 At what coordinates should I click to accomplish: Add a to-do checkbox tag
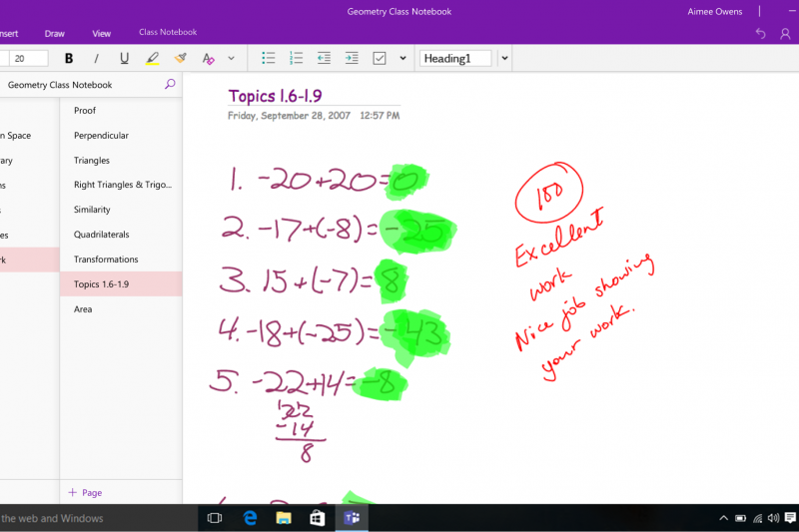[x=380, y=58]
